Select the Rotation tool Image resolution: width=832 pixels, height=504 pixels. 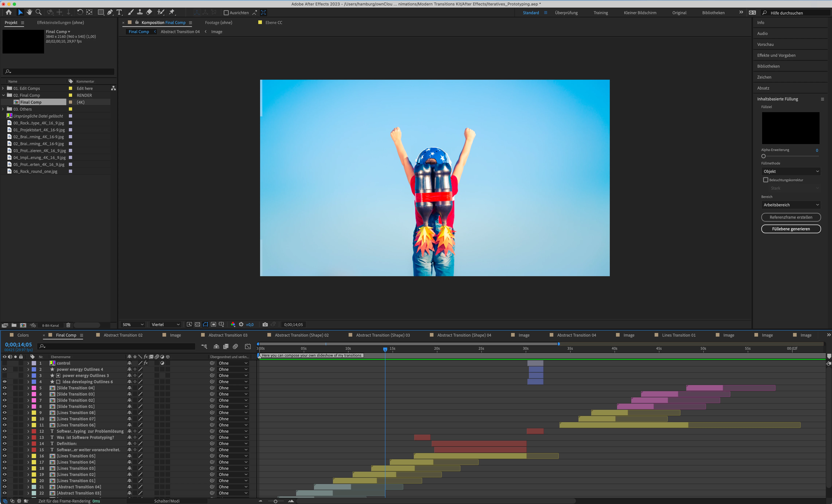pos(80,12)
